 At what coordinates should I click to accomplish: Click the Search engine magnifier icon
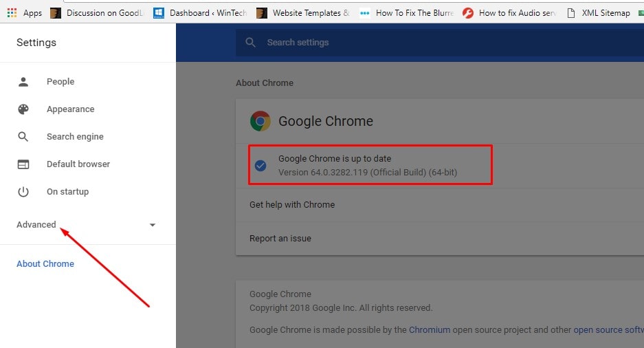point(23,137)
